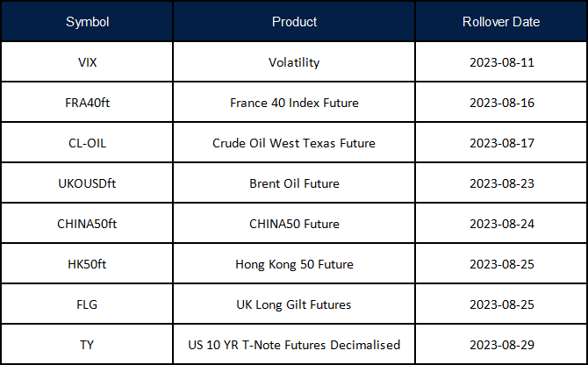Select the UKOUSDft symbol cell

[87, 183]
